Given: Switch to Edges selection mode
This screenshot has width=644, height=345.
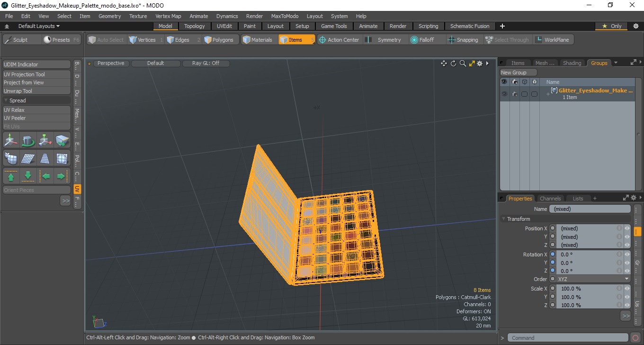Looking at the screenshot, I should [x=184, y=40].
